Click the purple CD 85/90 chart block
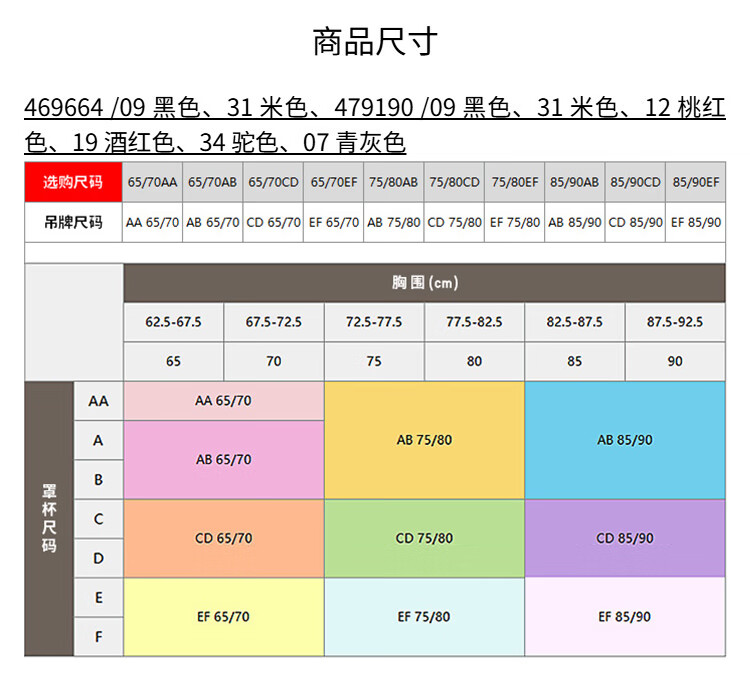The height and width of the screenshot is (679, 750). (625, 538)
